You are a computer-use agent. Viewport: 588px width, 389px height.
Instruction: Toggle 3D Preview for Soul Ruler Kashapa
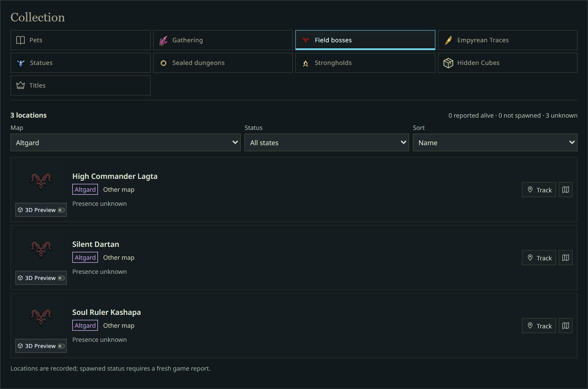pos(41,346)
